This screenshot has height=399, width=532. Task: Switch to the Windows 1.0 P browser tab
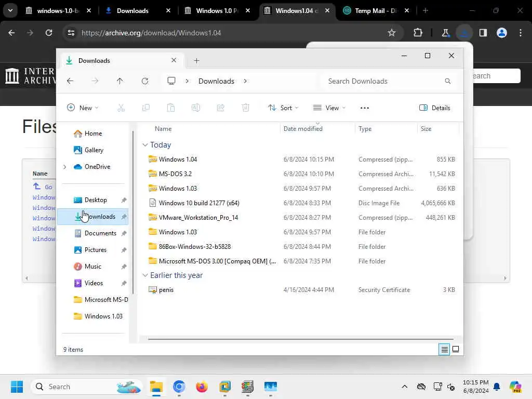217,10
